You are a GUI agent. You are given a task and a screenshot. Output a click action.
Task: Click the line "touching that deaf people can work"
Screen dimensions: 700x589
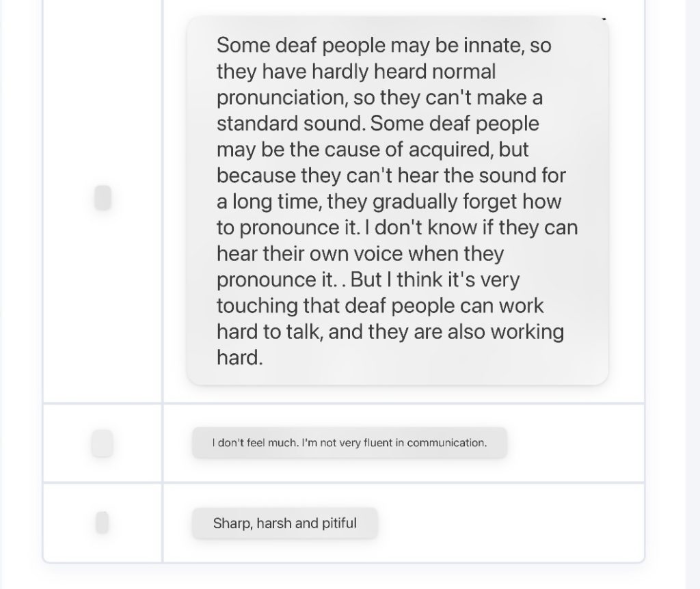click(380, 305)
